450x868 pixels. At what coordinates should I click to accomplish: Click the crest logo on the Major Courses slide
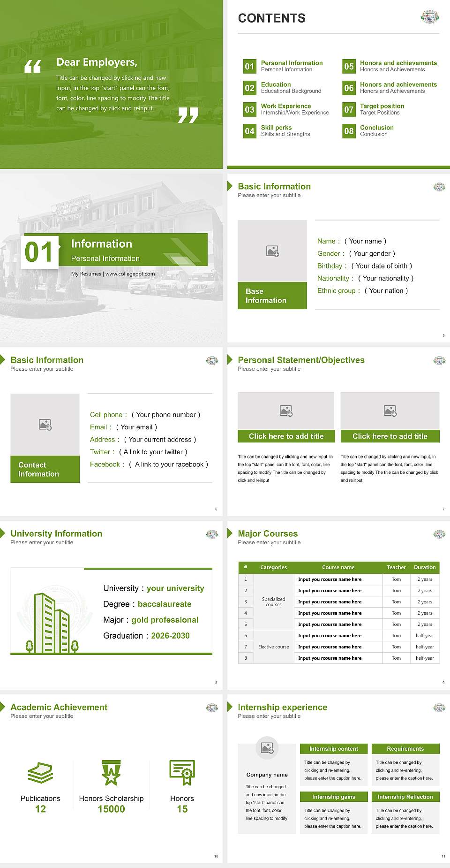tap(439, 534)
